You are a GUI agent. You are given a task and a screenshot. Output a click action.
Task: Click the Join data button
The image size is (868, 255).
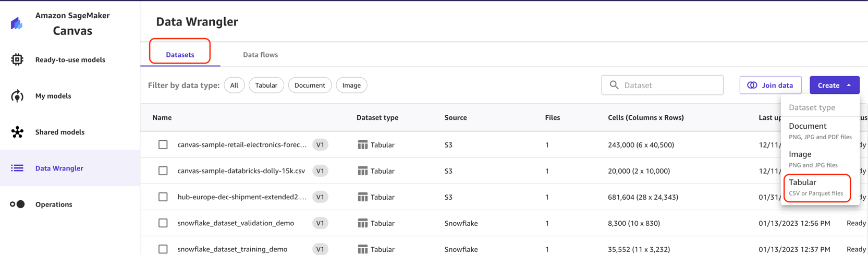point(770,85)
